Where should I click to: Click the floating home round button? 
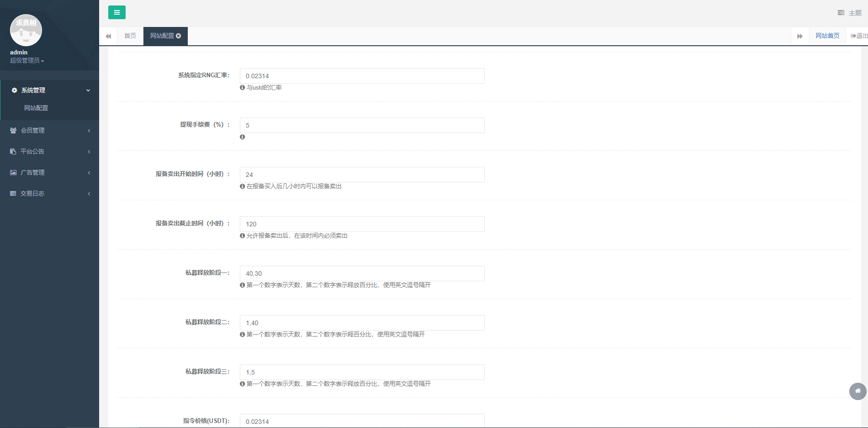coord(857,391)
